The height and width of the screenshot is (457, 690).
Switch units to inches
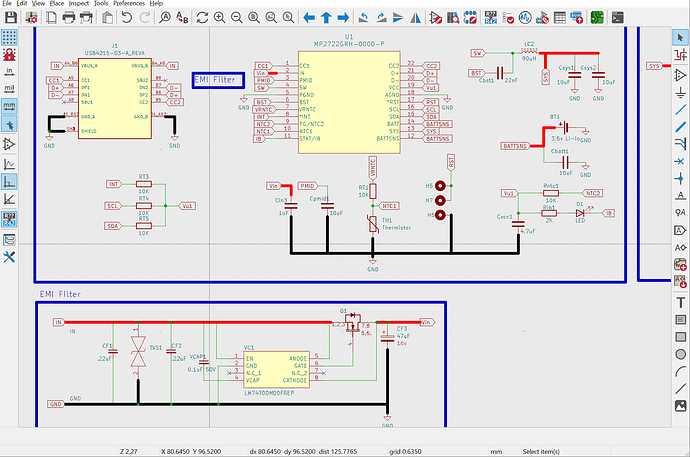[x=9, y=70]
